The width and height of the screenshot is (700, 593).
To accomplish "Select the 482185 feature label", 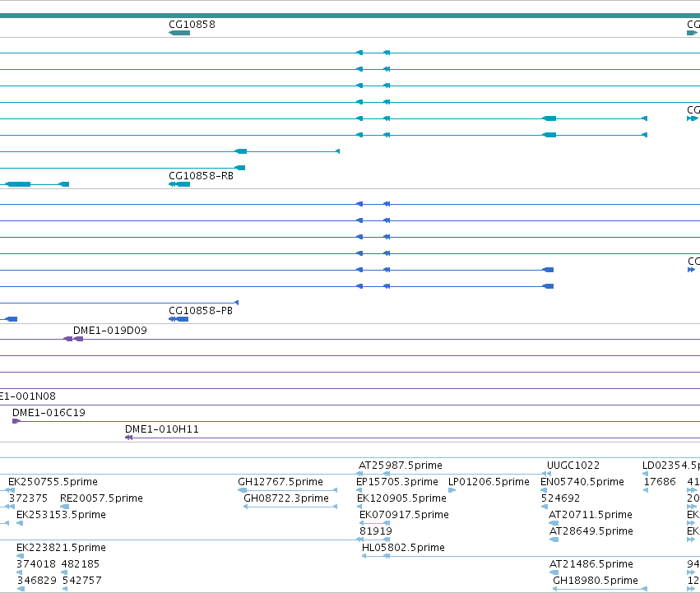I will click(x=81, y=564).
